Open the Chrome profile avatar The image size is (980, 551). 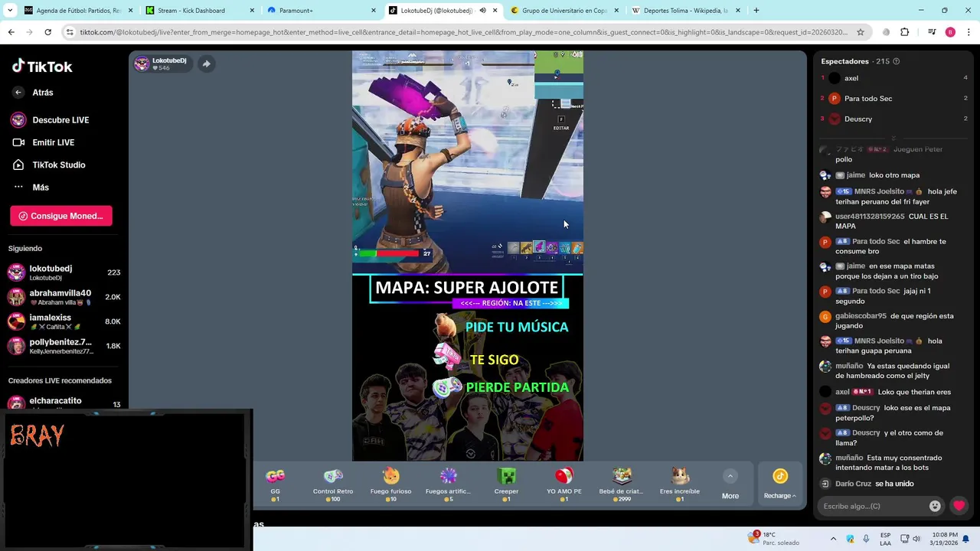pyautogui.click(x=950, y=32)
